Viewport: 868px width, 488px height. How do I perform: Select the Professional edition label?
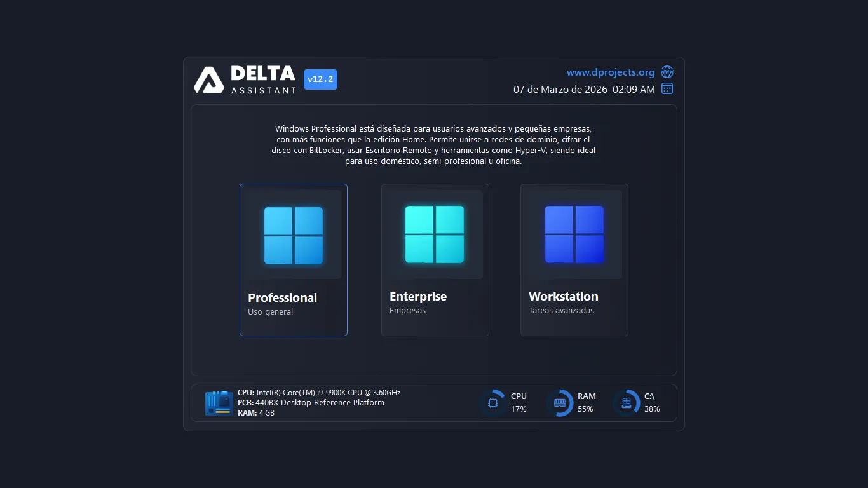click(282, 297)
